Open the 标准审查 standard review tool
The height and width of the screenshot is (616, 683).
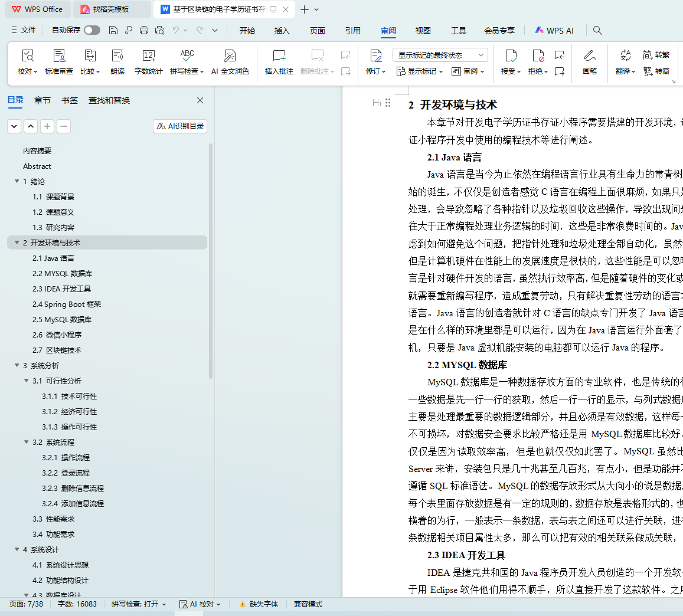(59, 56)
